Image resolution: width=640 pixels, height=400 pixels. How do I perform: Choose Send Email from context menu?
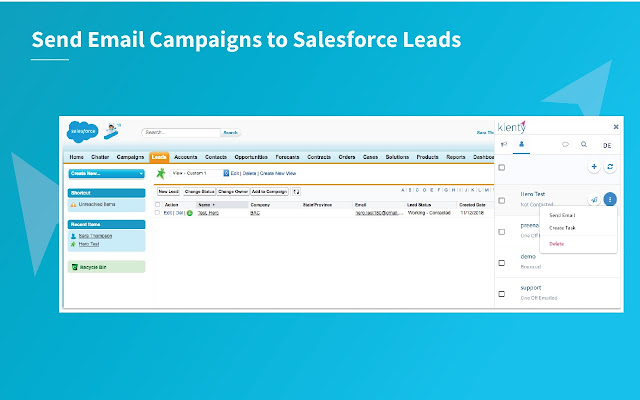tap(562, 215)
